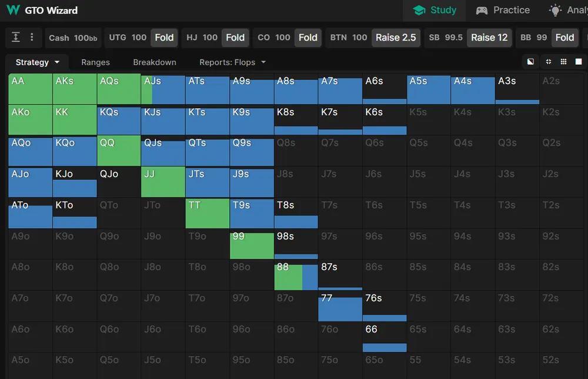Screen dimensions: 588x379
Task: Switch to the Breakdown tab
Action: [155, 62]
